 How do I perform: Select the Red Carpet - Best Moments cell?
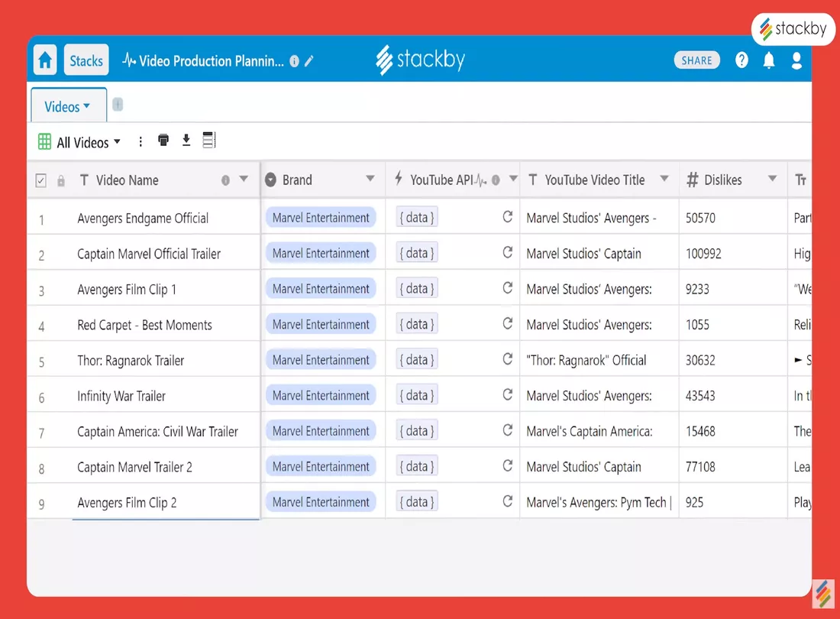coord(166,325)
